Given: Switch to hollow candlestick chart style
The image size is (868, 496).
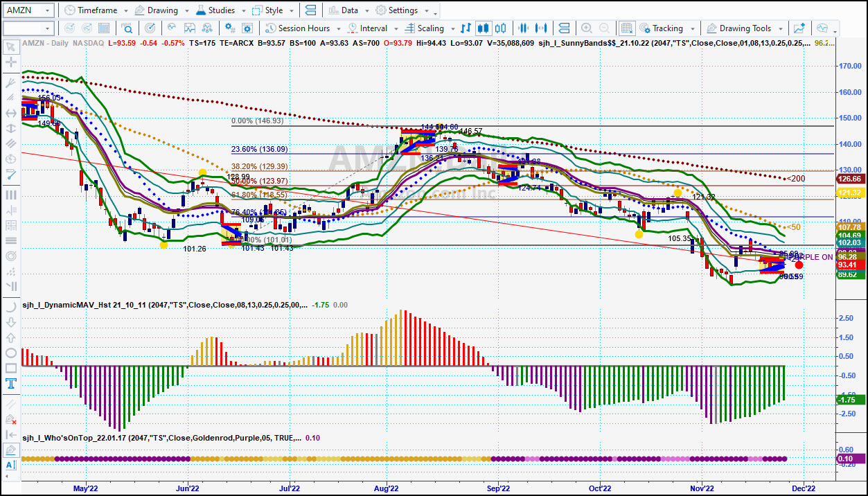Looking at the screenshot, I should tap(502, 28).
